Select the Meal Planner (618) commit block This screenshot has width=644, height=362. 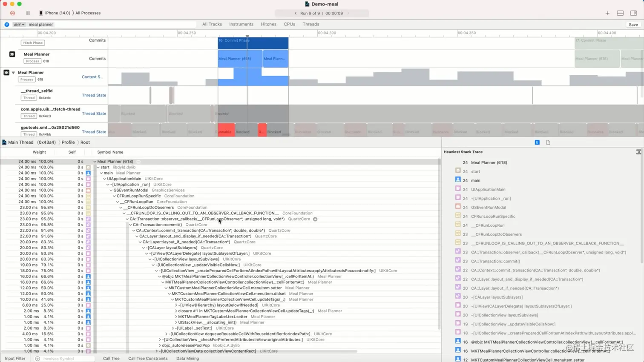pyautogui.click(x=240, y=59)
